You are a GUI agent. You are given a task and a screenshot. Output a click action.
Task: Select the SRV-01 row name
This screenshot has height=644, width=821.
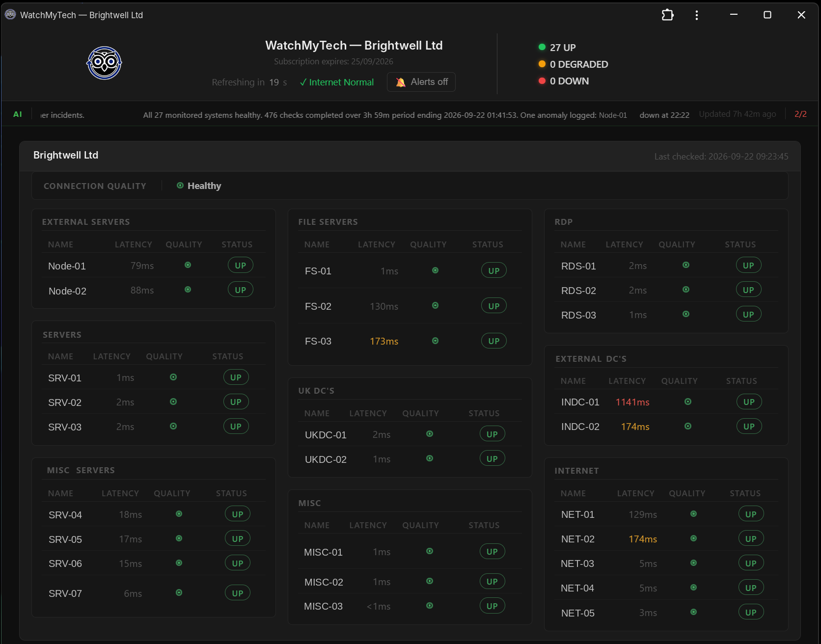click(65, 378)
